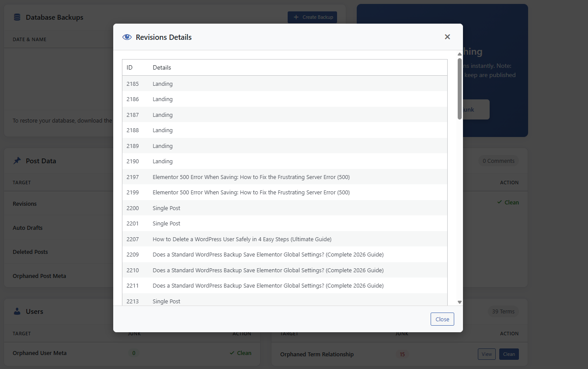Click the database icon beside Database Backups
This screenshot has width=588, height=369.
(x=17, y=17)
